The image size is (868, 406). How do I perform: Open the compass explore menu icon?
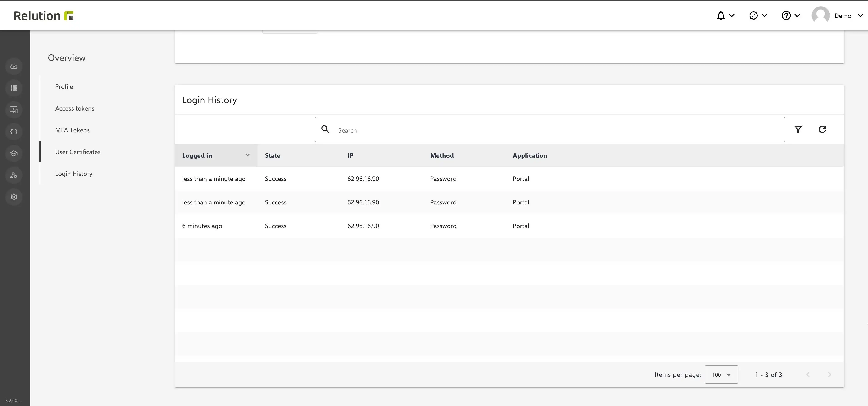[753, 15]
